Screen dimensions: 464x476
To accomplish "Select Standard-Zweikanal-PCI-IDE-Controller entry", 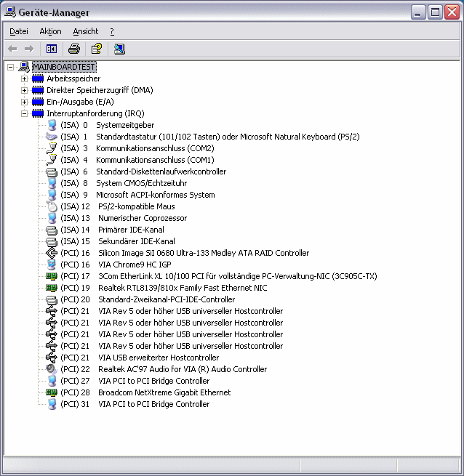I will pyautogui.click(x=167, y=299).
